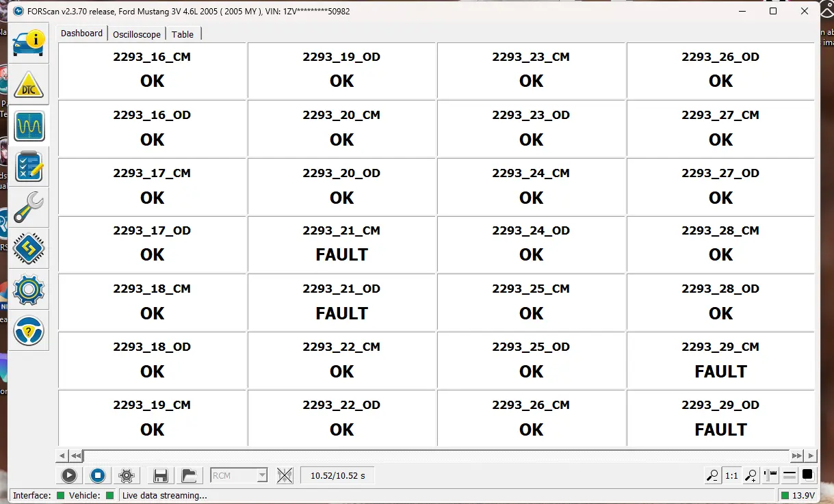Screen dimensions: 834x504
Task: Select the 2293_20_CM tile
Action: (x=341, y=128)
